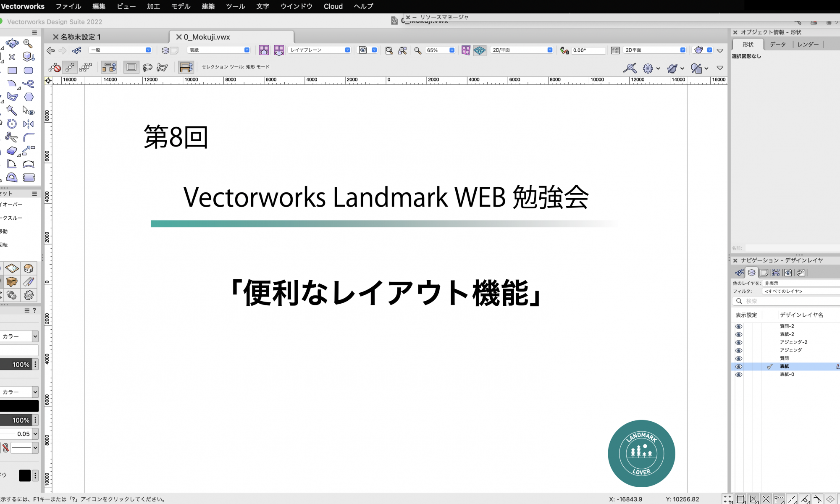
Task: Switch to the レンダー tab in Object Info
Action: 808,45
